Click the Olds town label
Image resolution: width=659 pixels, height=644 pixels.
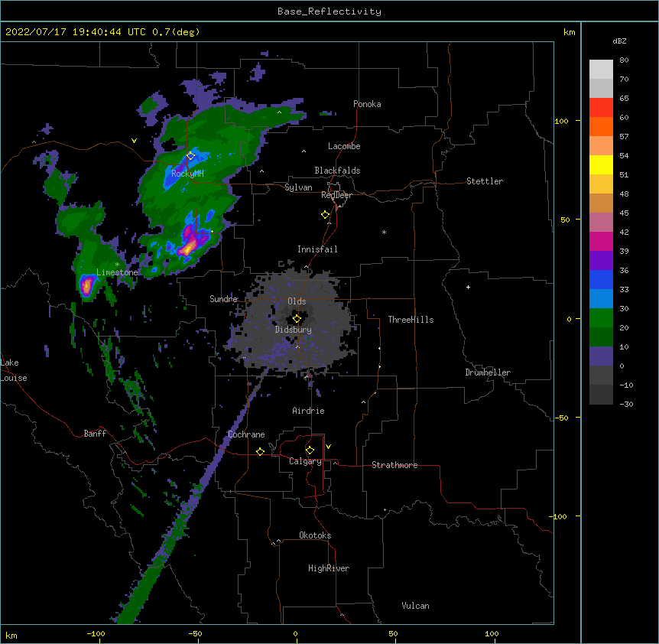point(297,301)
